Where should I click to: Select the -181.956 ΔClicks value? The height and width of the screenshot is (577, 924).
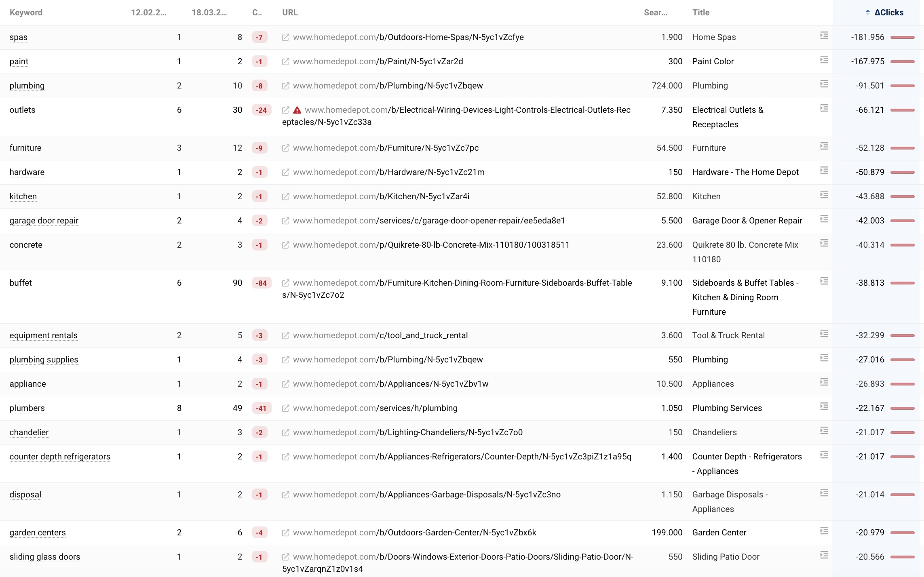tap(867, 37)
